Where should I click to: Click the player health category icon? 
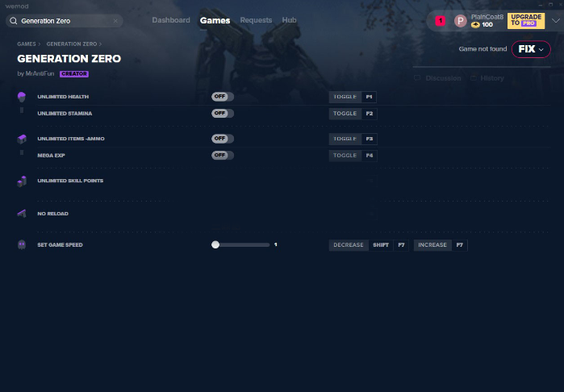22,97
